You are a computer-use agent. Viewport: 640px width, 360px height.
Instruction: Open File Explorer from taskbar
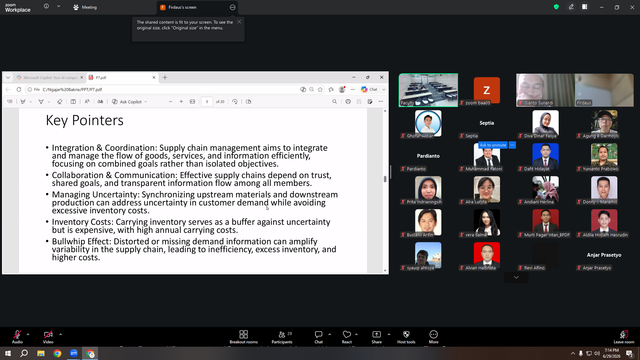(x=41, y=353)
